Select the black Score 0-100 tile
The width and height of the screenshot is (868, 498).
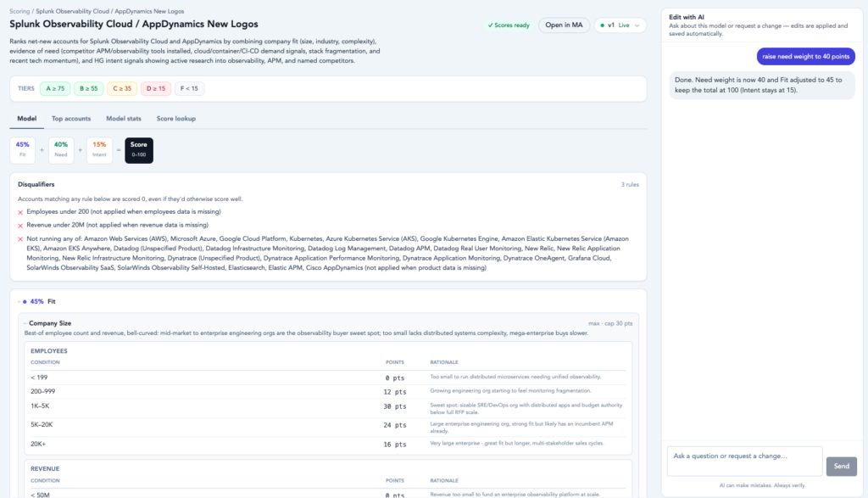[139, 150]
